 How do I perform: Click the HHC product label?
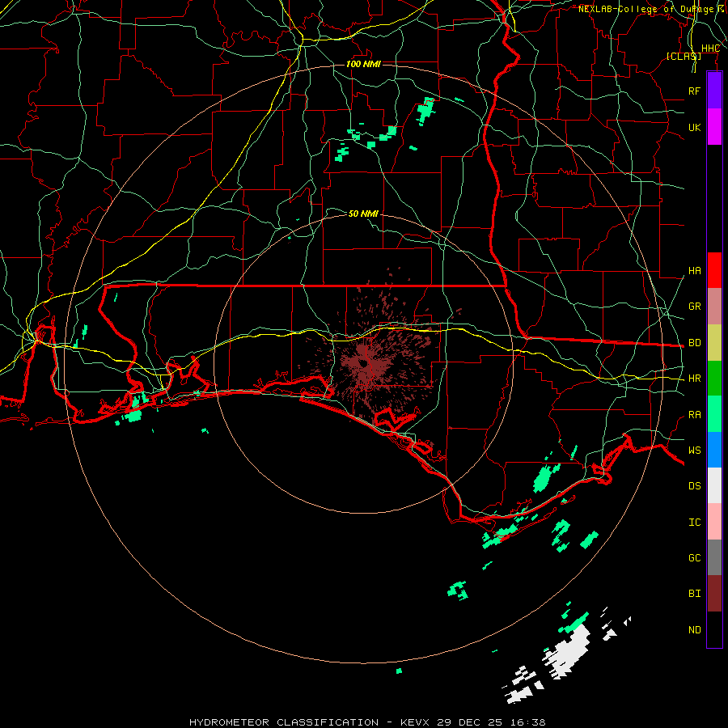click(x=710, y=49)
